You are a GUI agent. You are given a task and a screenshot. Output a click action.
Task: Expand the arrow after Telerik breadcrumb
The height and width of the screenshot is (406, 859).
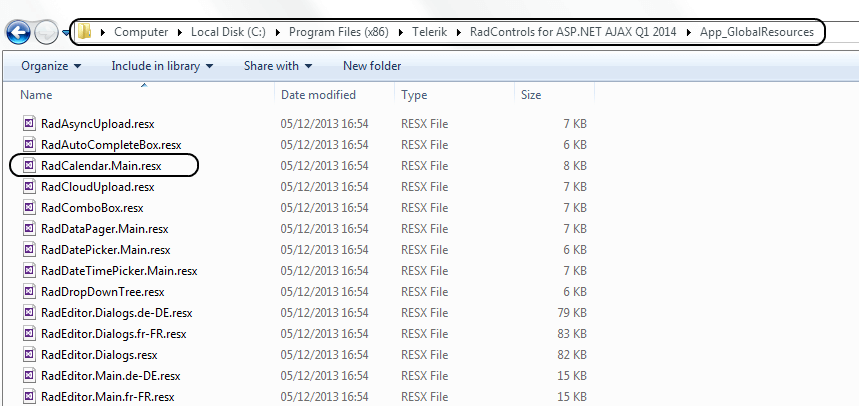point(459,32)
